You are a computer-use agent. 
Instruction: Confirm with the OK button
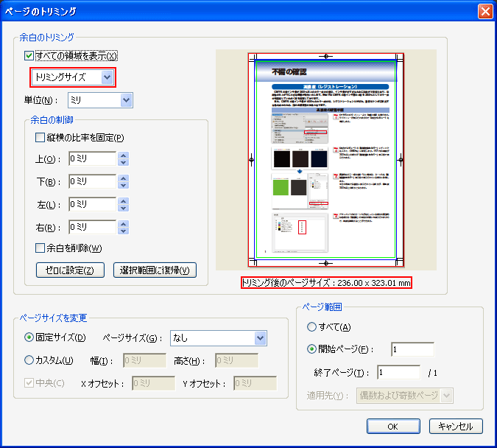click(393, 427)
